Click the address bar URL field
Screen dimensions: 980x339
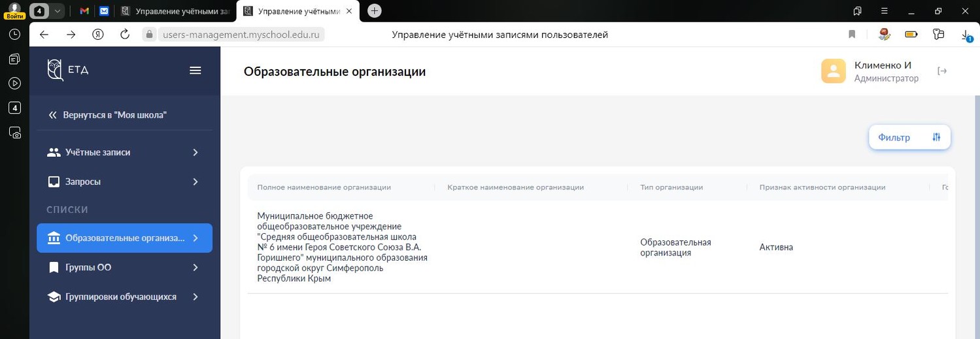pos(242,35)
